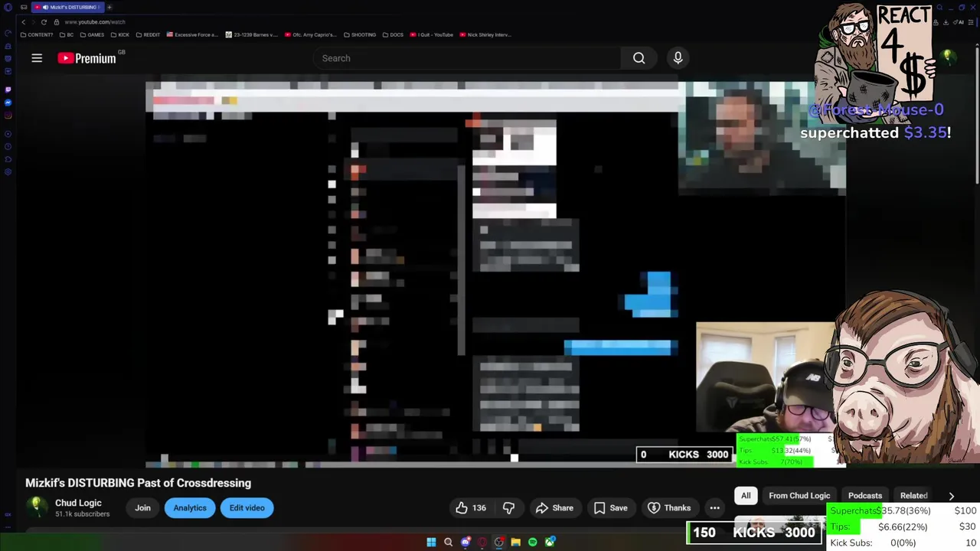Image resolution: width=980 pixels, height=551 pixels.
Task: Open Windows Start menu
Action: 431,543
